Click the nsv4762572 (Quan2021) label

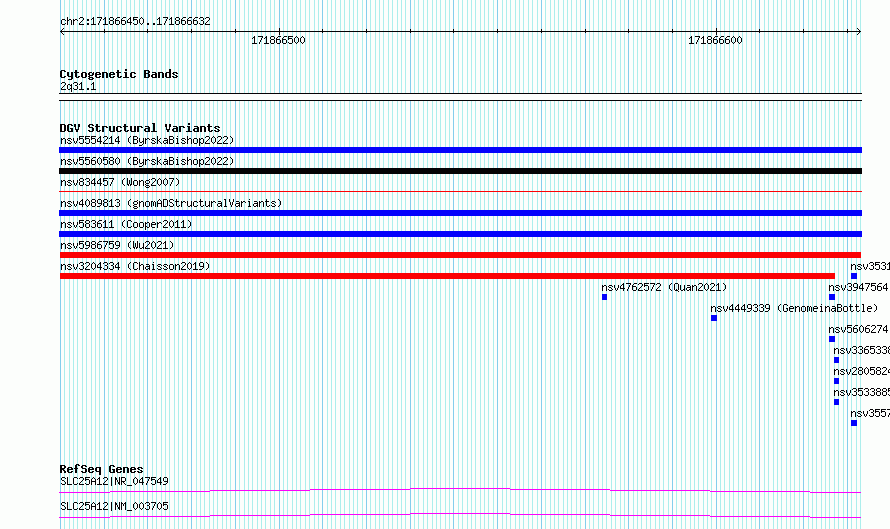664,287
